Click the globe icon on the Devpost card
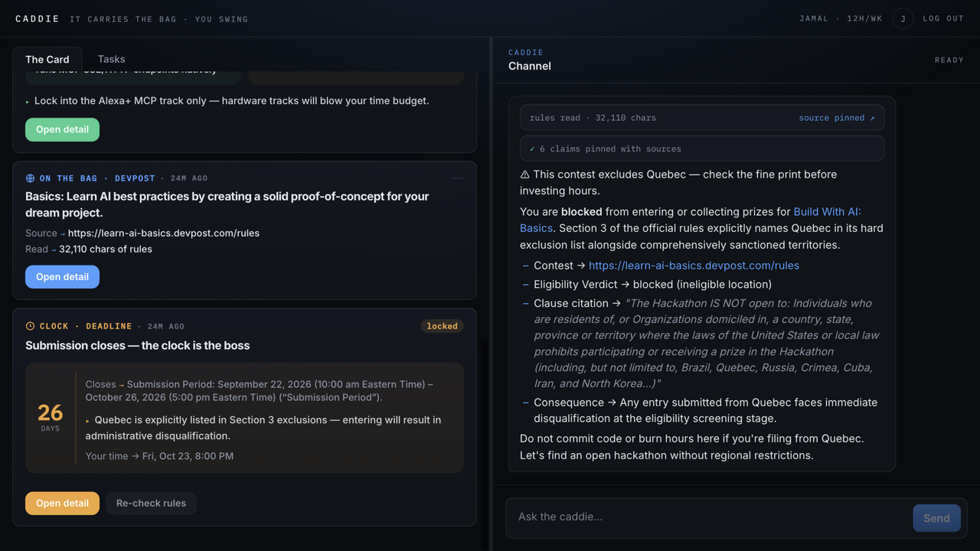Viewport: 980px width, 551px height. (x=30, y=178)
